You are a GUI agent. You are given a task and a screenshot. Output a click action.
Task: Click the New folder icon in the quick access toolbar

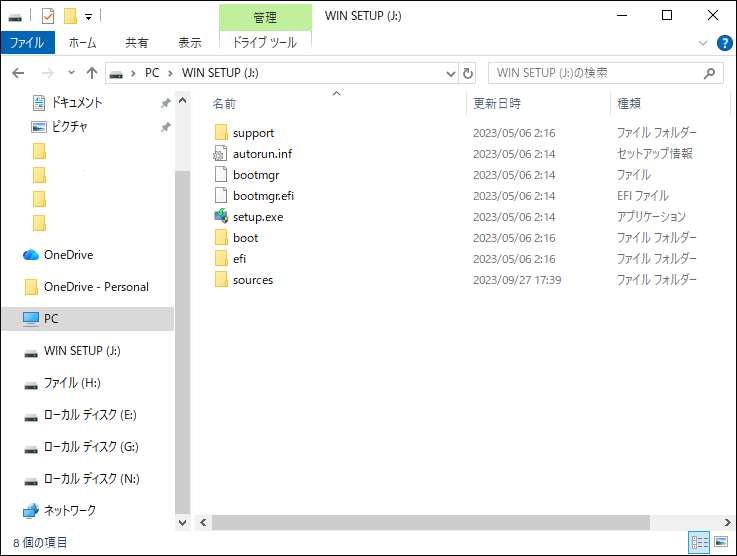[x=71, y=16]
